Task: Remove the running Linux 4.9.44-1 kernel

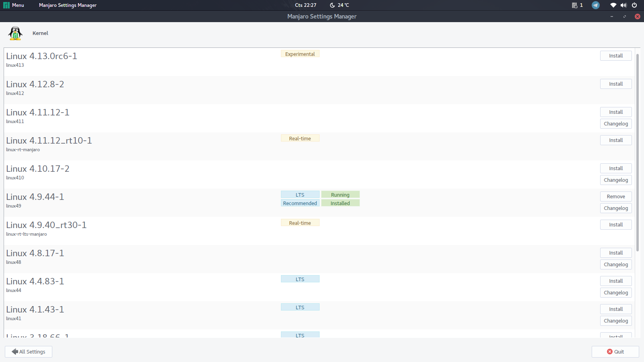Action: 616,197
